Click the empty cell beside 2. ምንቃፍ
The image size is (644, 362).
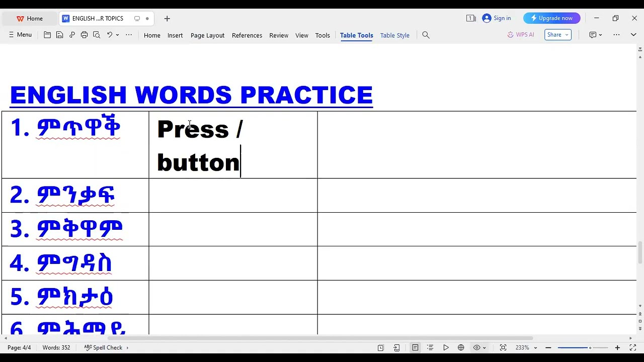click(233, 196)
